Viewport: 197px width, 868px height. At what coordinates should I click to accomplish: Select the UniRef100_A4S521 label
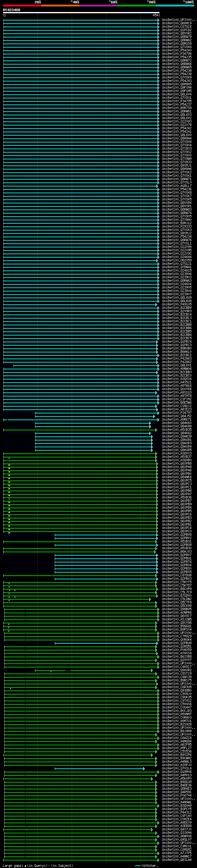176,382
